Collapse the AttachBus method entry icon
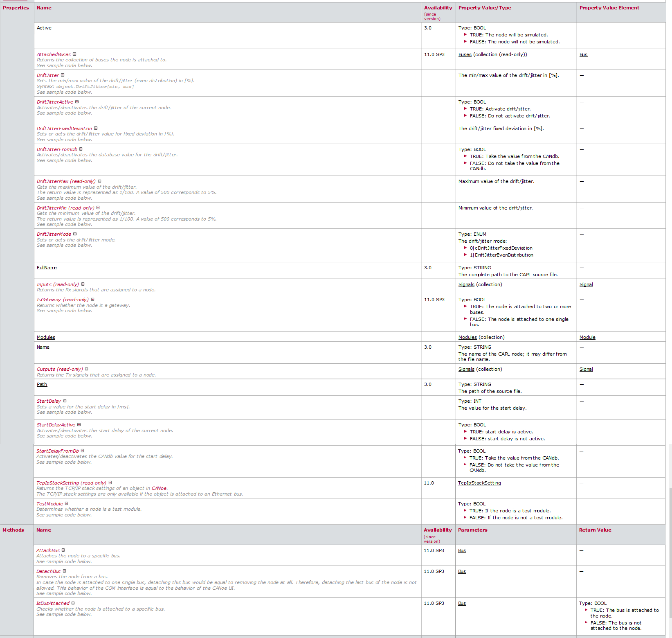This screenshot has height=638, width=672. (x=63, y=550)
